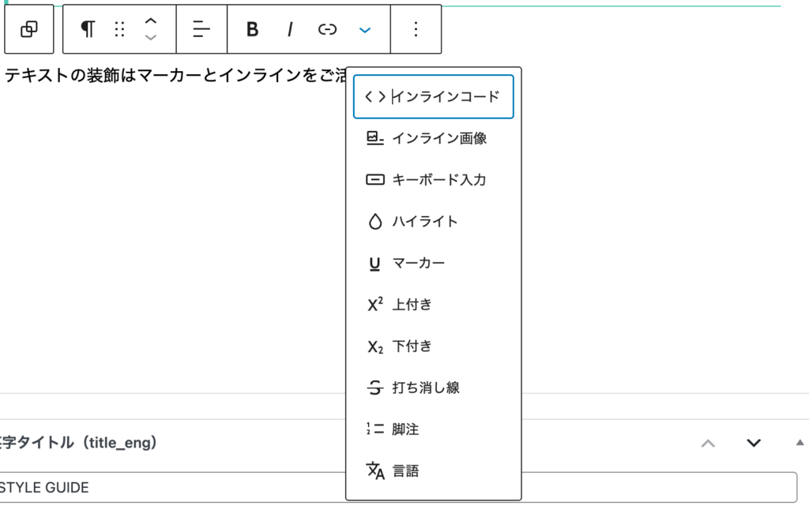
Task: Select インラインコード from the menu
Action: coord(434,96)
